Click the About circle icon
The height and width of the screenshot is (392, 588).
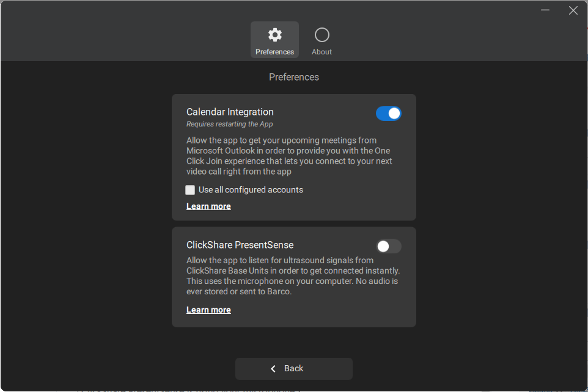pyautogui.click(x=322, y=35)
